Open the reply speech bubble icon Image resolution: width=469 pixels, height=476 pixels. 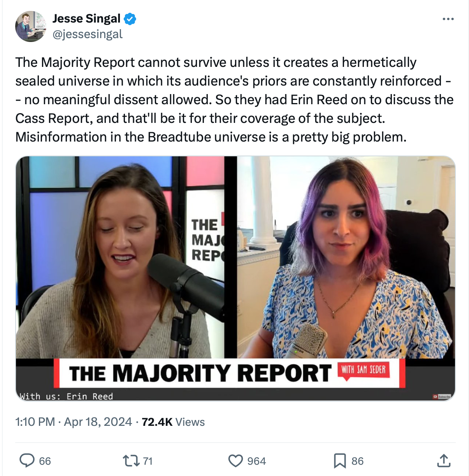[27, 461]
